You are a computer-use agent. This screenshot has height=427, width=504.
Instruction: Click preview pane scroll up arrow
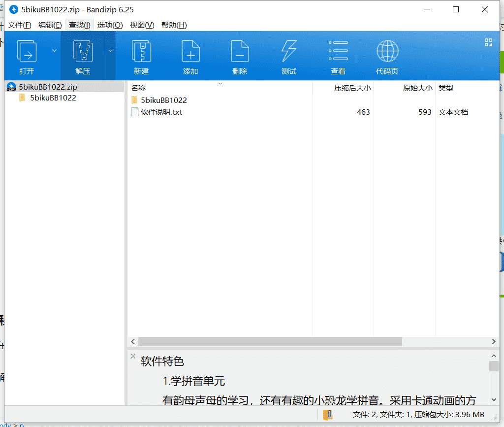(x=494, y=356)
